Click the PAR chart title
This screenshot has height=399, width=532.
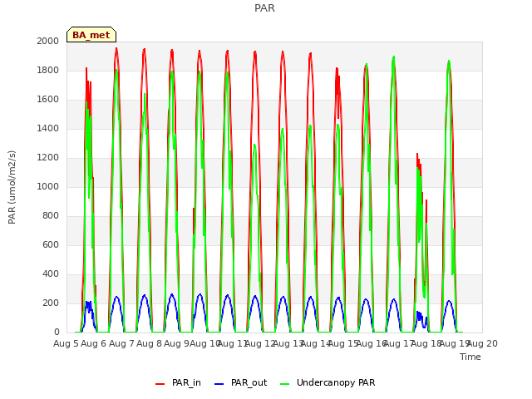pyautogui.click(x=264, y=7)
